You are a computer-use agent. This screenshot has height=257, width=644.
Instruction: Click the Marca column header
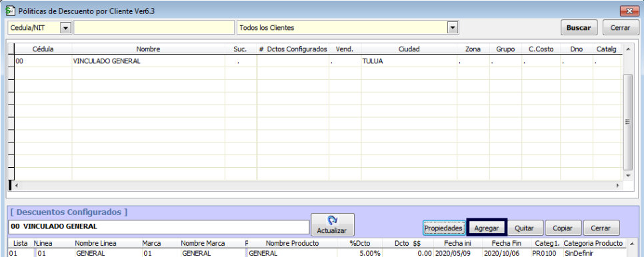click(151, 243)
